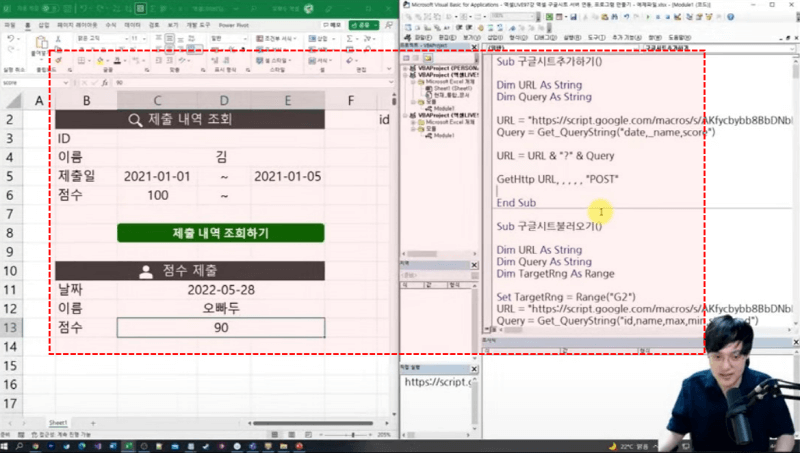
Task: Click the Paste clipboard icon in Excel
Action: [x=41, y=42]
